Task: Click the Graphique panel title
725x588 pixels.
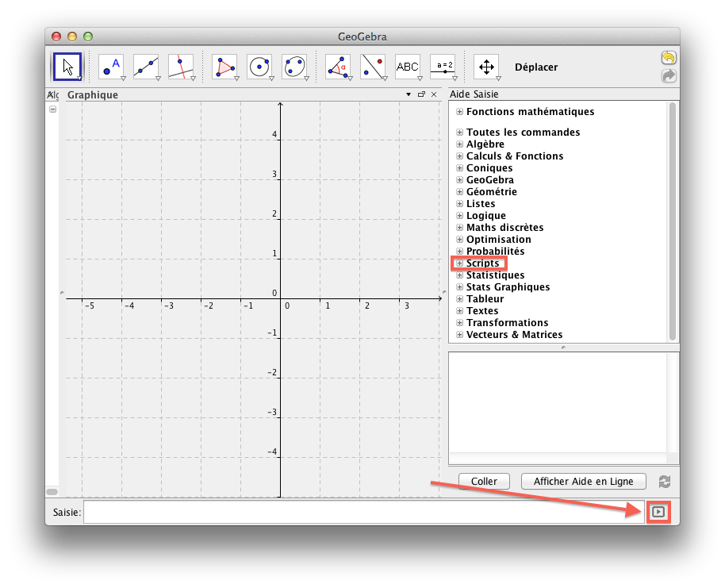Action: [93, 95]
